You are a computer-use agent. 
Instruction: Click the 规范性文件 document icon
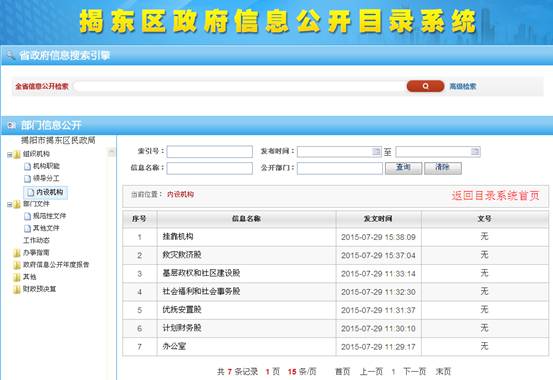[x=27, y=216]
